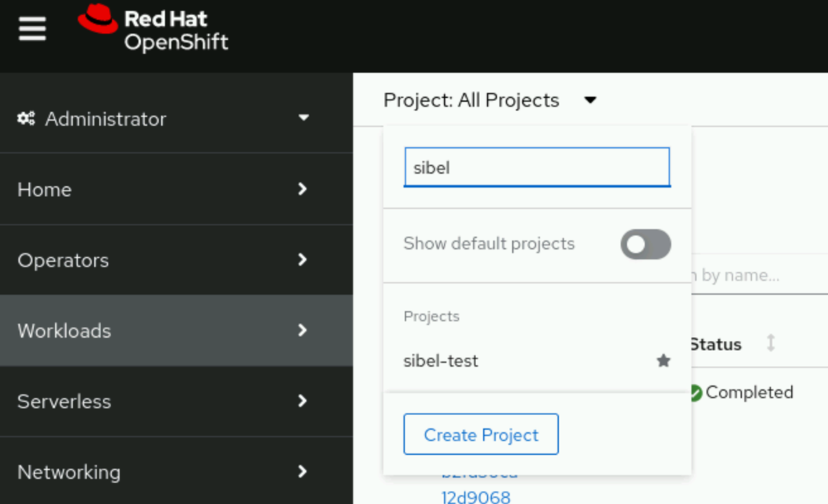Toggle Show default projects switch
The image size is (828, 504).
[x=646, y=244]
